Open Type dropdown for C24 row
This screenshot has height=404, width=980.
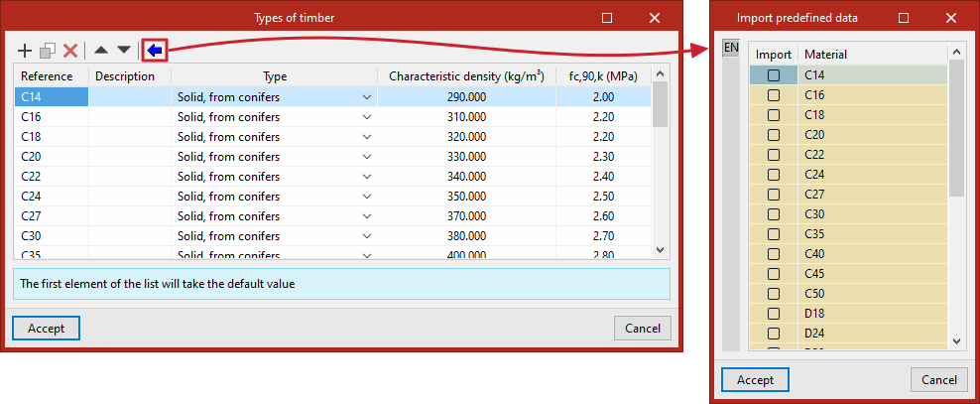[x=367, y=197]
